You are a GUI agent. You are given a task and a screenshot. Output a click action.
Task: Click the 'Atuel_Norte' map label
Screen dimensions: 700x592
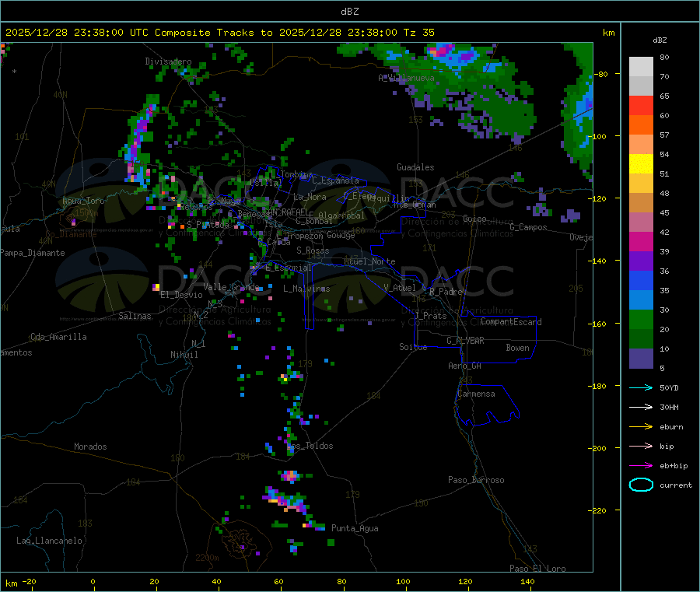click(x=369, y=261)
